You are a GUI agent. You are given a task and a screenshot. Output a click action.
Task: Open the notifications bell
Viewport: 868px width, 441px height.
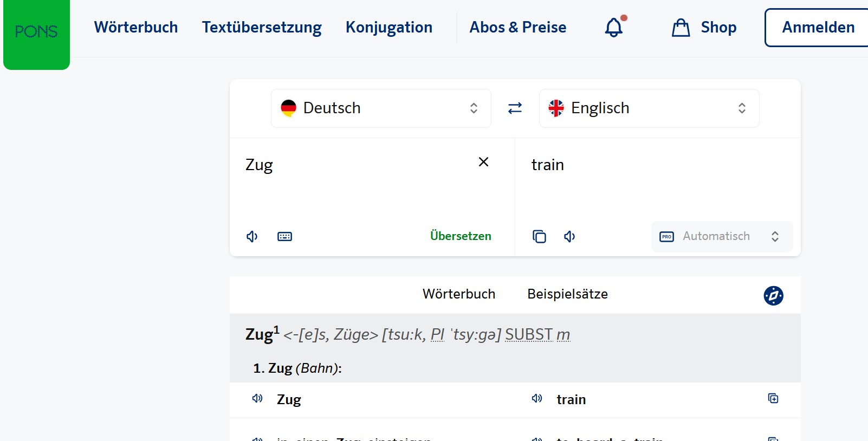614,27
